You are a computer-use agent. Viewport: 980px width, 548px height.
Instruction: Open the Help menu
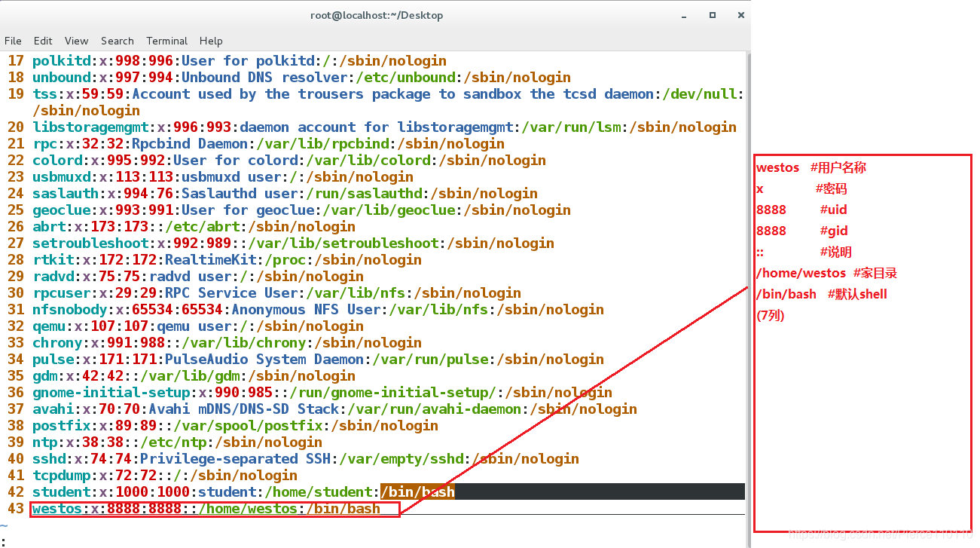[x=211, y=41]
